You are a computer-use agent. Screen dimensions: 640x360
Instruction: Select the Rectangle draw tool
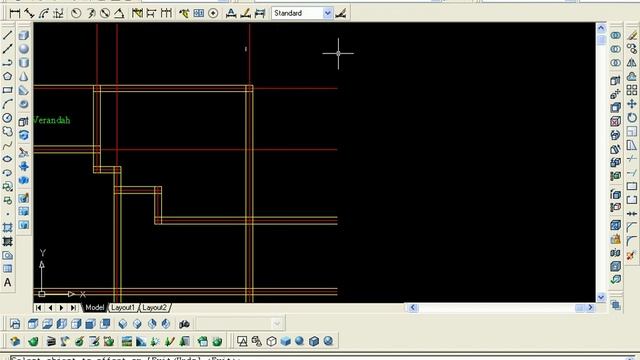point(7,90)
